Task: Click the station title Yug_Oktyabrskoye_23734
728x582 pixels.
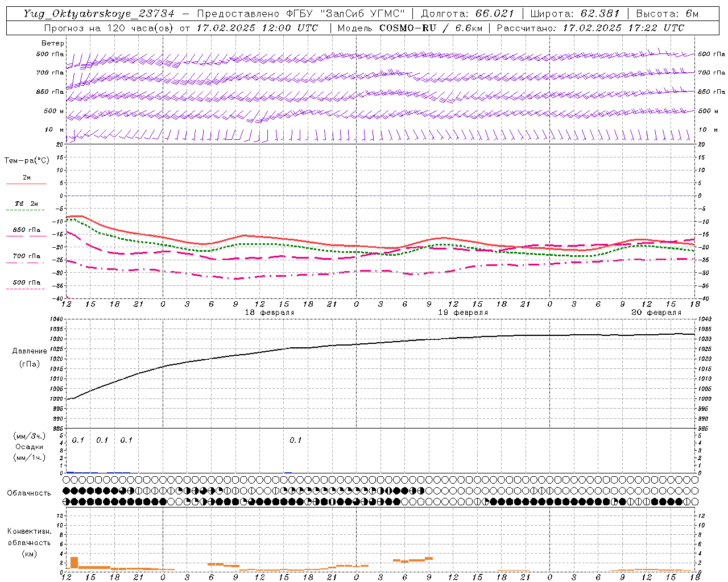Action: click(x=99, y=14)
